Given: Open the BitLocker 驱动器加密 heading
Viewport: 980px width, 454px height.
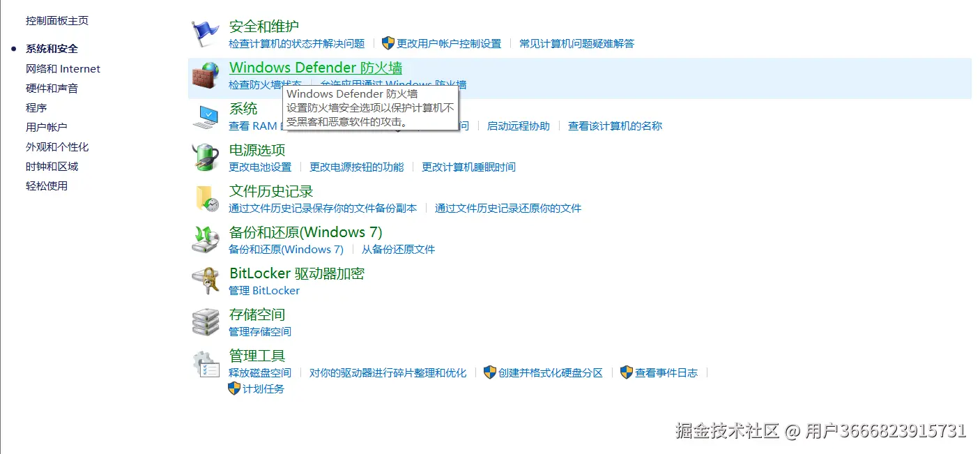Looking at the screenshot, I should tap(297, 273).
